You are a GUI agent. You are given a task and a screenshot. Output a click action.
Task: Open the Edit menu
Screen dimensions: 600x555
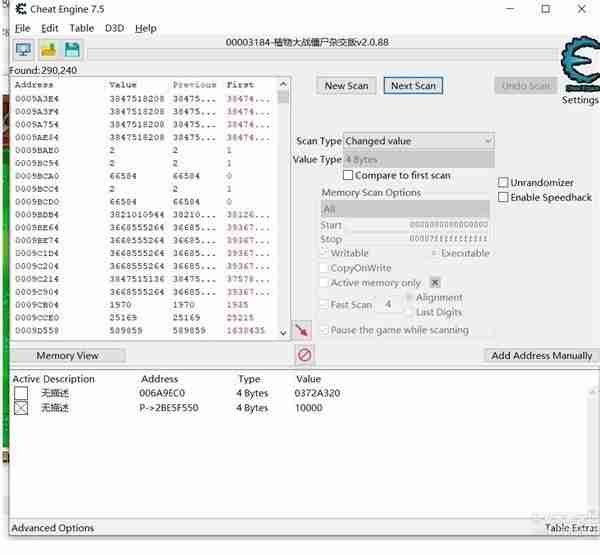(x=49, y=28)
